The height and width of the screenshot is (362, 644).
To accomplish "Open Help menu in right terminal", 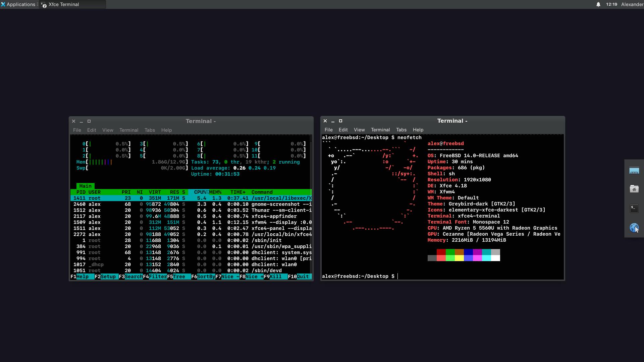I will (x=418, y=130).
